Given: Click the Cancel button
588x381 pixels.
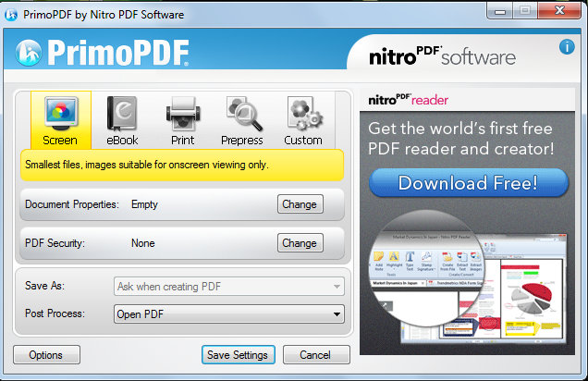Looking at the screenshot, I should coord(316,355).
